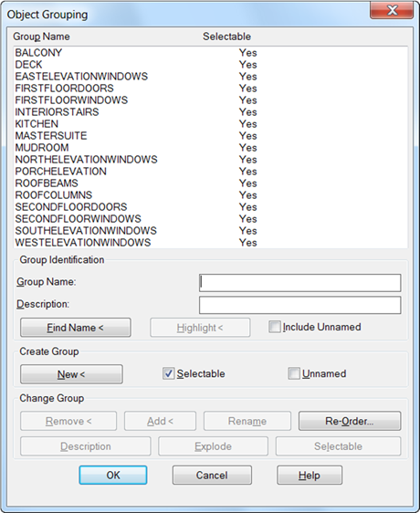Click the Find Name < button
This screenshot has width=420, height=513.
76,328
